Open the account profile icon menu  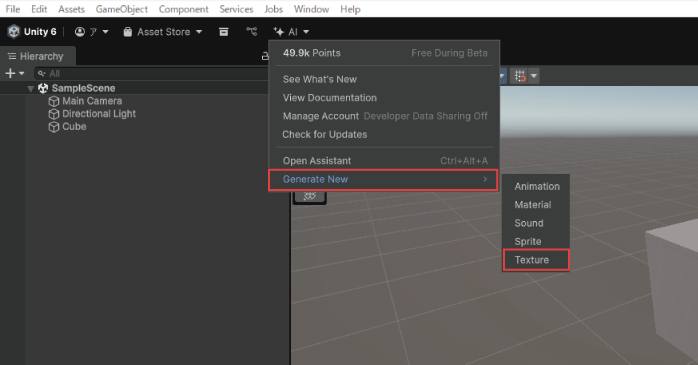pos(80,32)
